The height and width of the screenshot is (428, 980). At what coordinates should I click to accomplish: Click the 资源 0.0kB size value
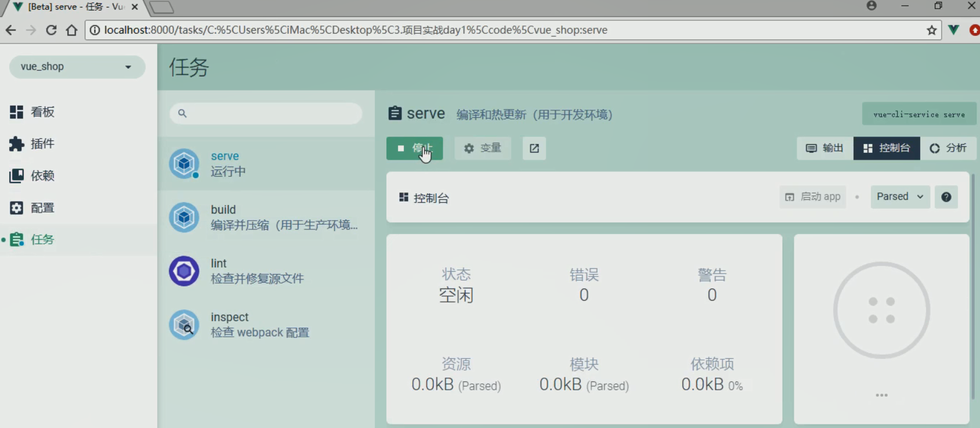[x=456, y=384]
